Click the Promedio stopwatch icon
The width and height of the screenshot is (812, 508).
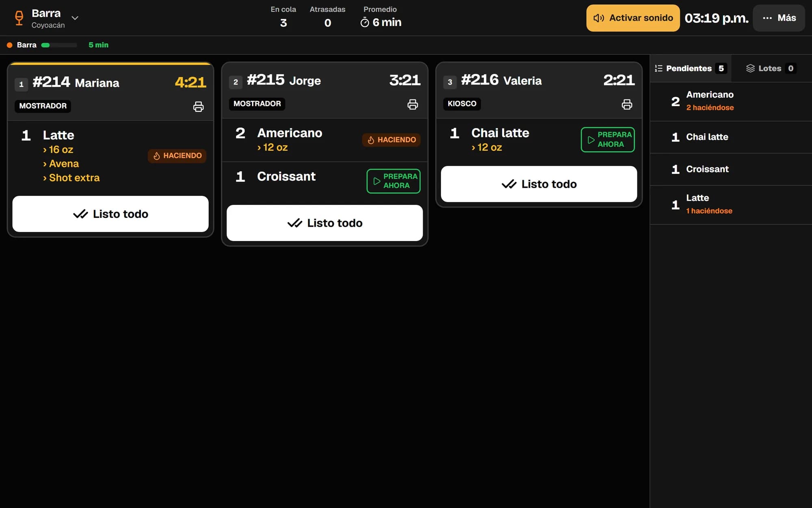coord(365,23)
